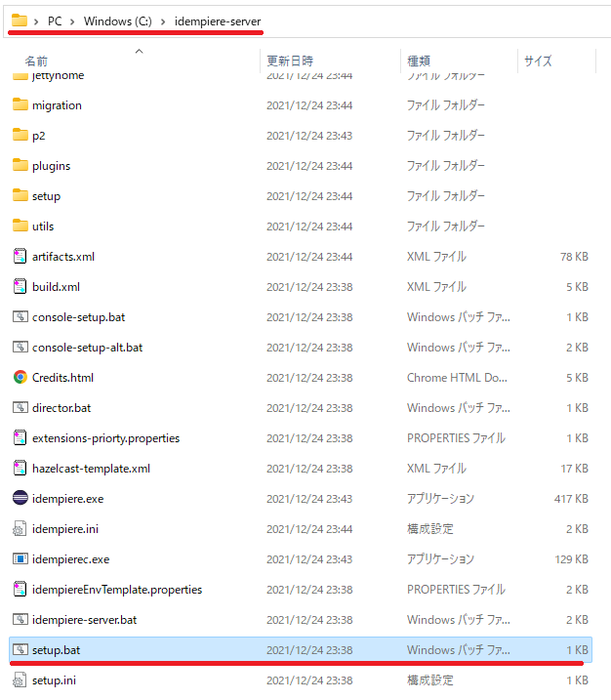Click the idempiere.ini settings icon

click(20, 528)
